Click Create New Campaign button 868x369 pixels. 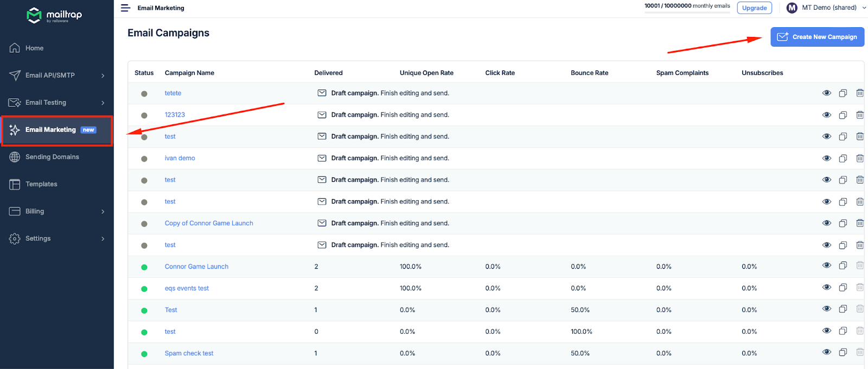click(817, 37)
